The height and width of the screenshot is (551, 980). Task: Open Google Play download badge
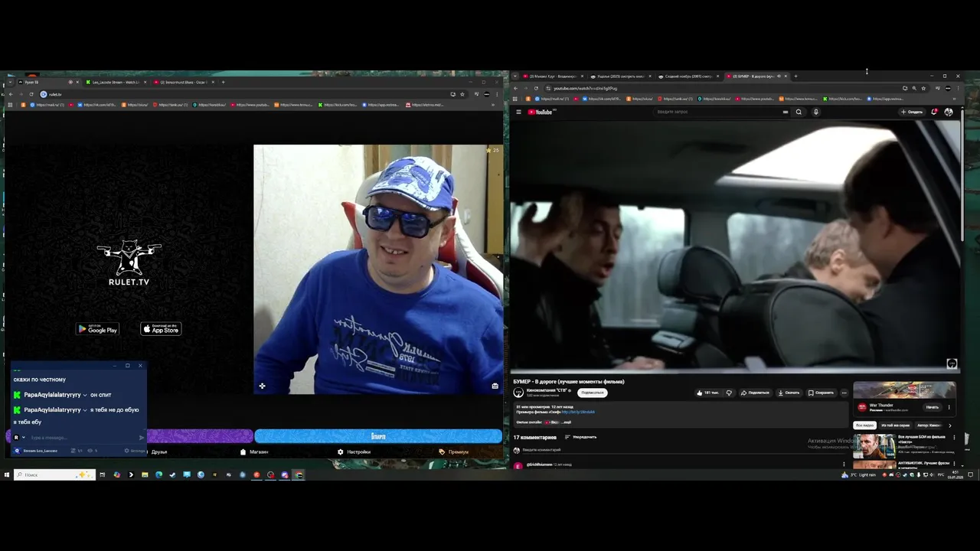tap(97, 329)
